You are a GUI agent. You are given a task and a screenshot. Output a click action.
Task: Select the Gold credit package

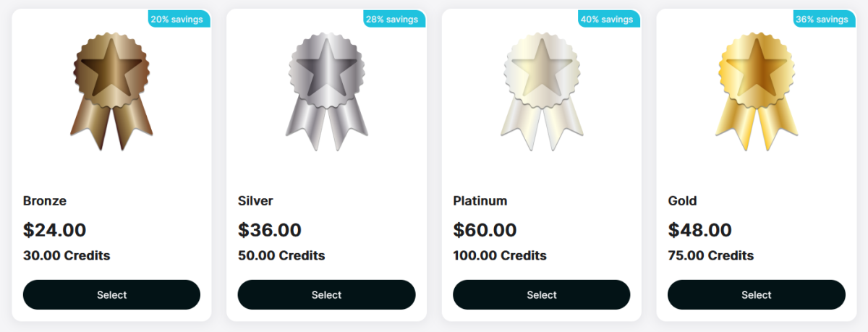point(756,294)
